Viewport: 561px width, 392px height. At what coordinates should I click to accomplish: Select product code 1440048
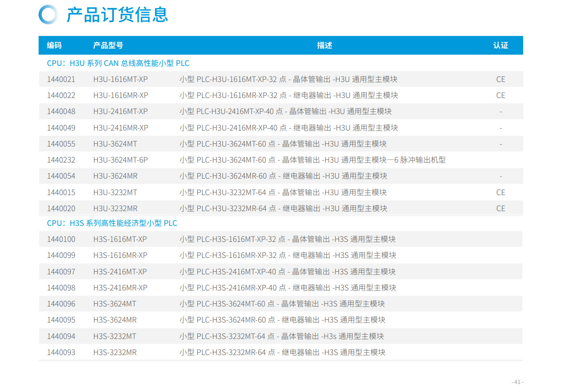point(61,111)
